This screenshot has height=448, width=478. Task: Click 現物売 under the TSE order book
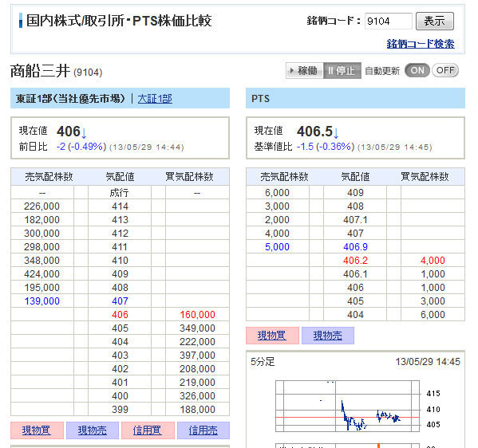coord(93,430)
